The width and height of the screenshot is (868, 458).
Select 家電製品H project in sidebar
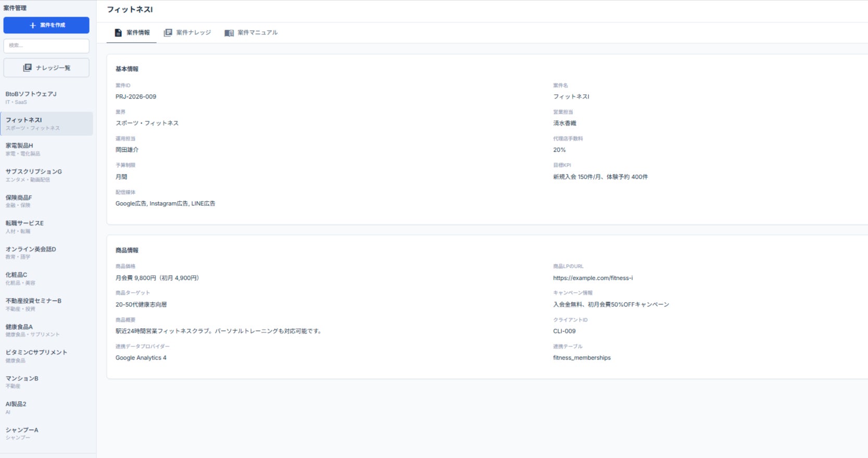(47, 149)
